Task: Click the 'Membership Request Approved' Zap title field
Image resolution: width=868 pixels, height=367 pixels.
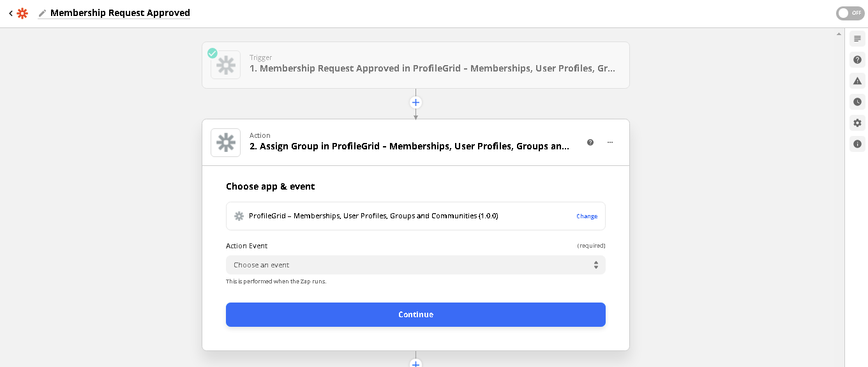Action: [120, 13]
